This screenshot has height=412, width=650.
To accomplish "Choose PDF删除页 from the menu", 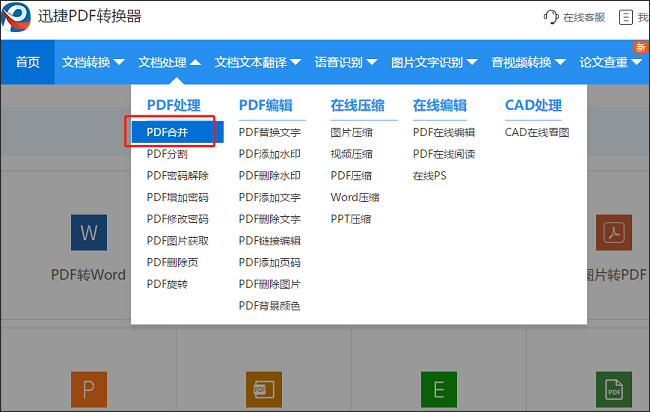I will coord(172,262).
